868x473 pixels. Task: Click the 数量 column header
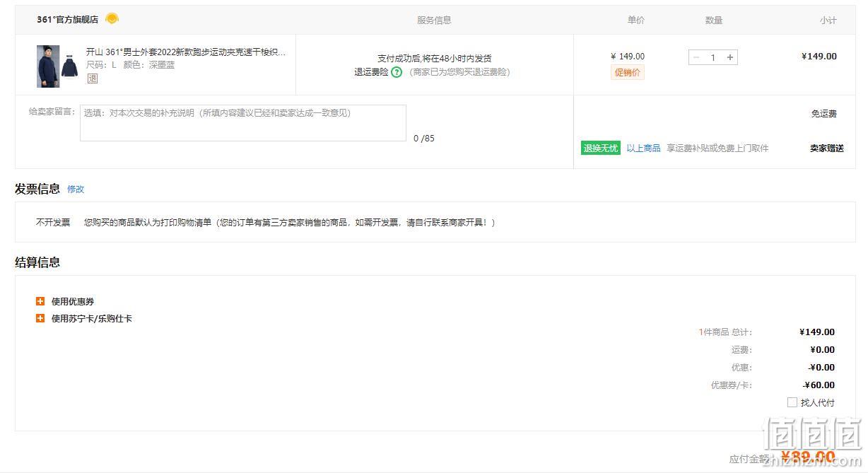point(714,20)
